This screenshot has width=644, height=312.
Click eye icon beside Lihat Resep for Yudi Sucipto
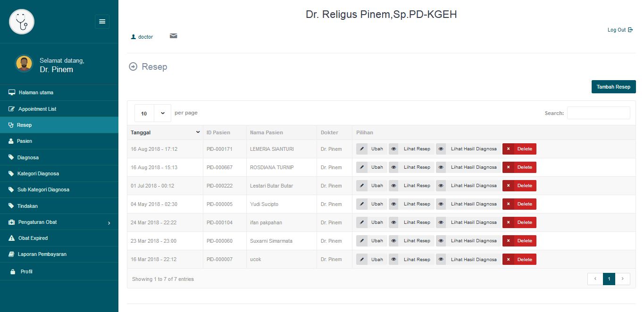point(394,204)
